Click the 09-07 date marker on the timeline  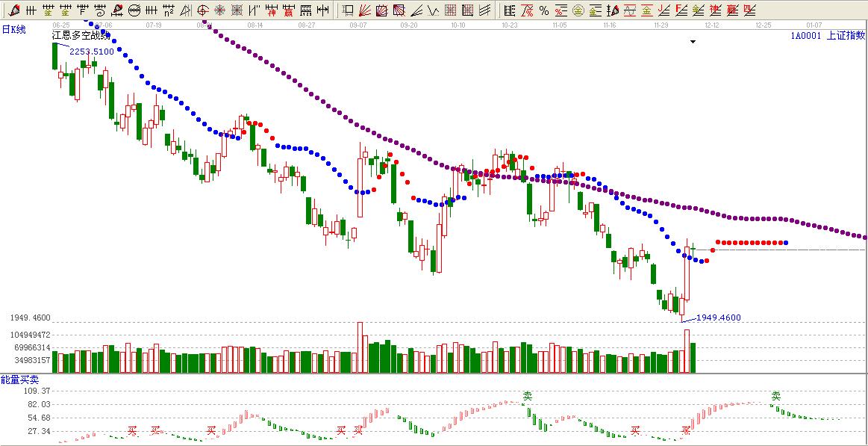pyautogui.click(x=358, y=25)
